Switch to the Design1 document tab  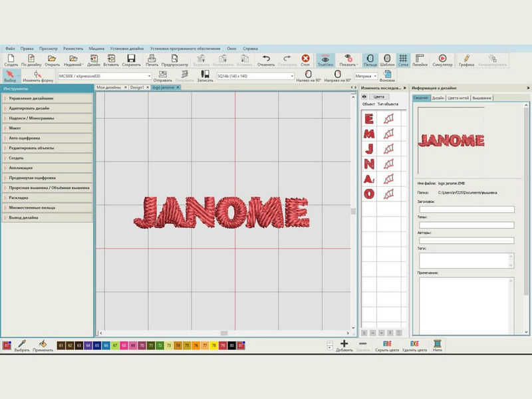(x=137, y=88)
